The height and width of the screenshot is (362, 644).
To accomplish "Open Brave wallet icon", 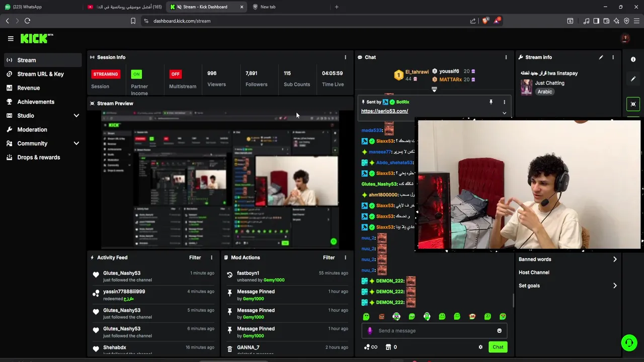I will tap(606, 21).
